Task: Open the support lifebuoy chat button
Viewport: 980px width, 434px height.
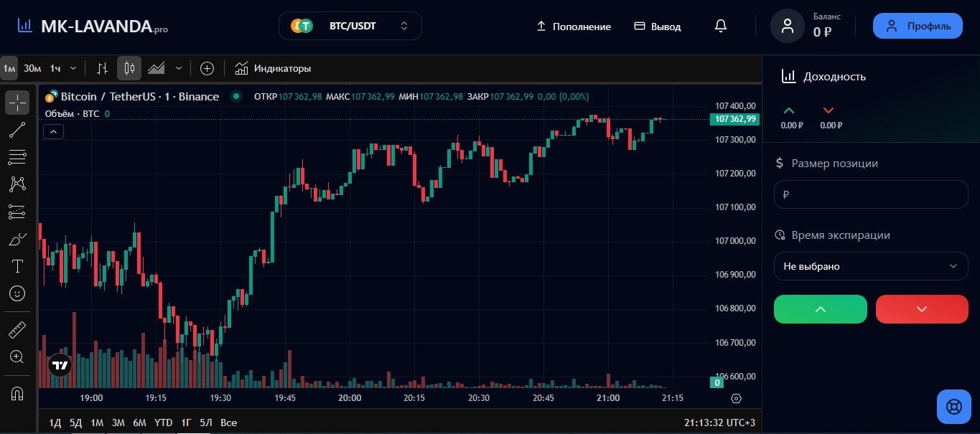Action: coord(954,407)
